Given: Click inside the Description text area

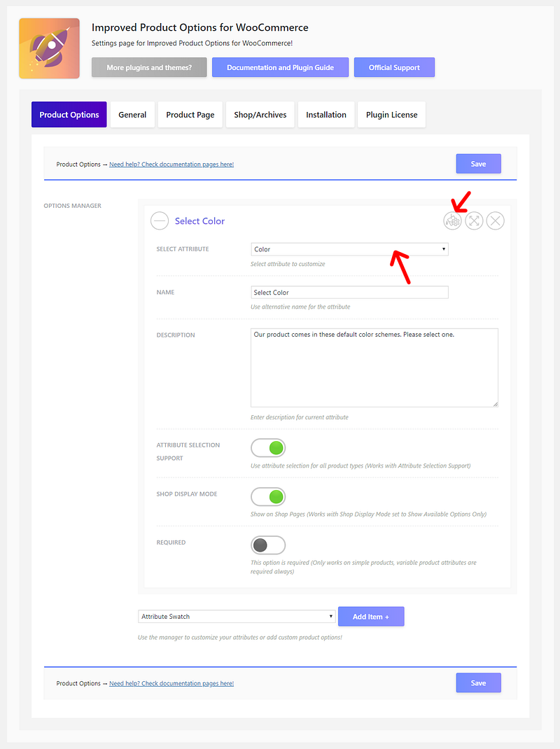Looking at the screenshot, I should 374,367.
